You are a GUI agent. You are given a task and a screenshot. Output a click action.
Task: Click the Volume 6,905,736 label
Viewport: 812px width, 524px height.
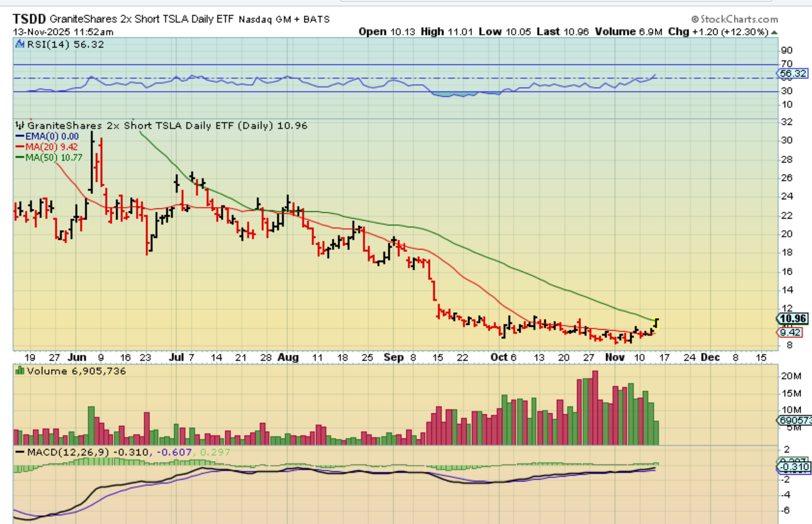(76, 371)
